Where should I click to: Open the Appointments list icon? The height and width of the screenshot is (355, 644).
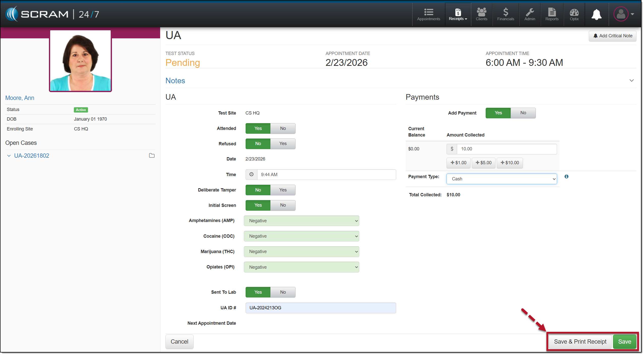(x=428, y=14)
